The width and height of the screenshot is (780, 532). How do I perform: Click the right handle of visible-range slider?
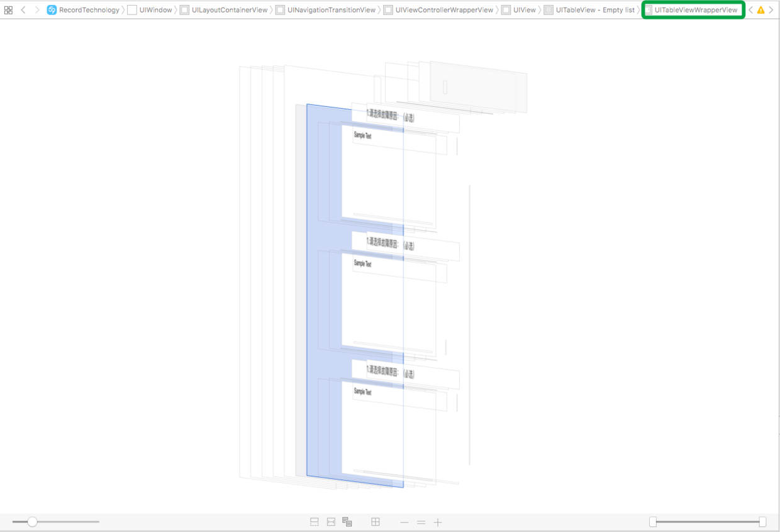click(x=762, y=522)
